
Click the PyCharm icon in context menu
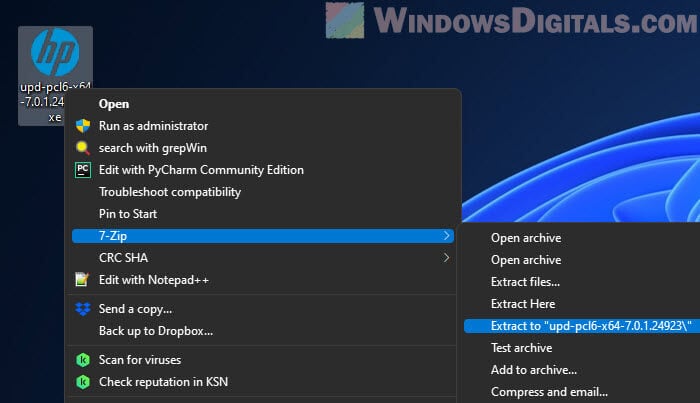(83, 170)
